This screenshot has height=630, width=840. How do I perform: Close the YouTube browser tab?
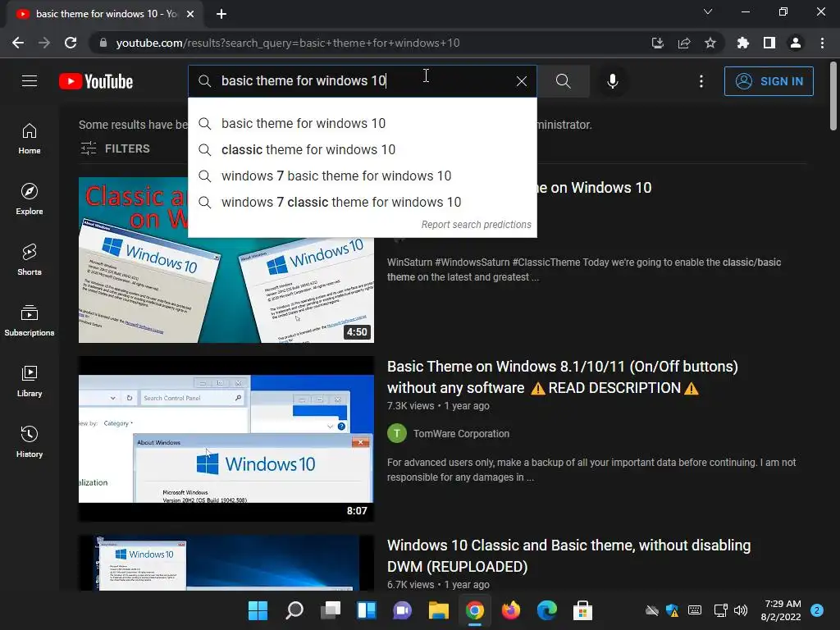point(190,14)
